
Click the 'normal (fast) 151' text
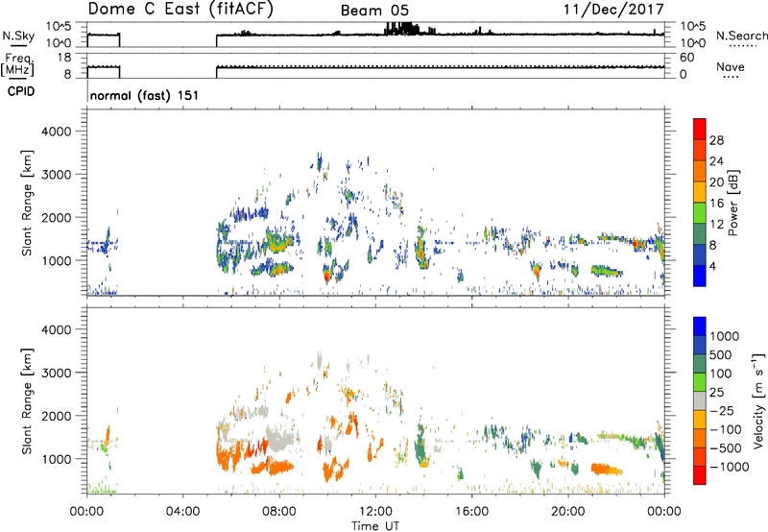(144, 95)
